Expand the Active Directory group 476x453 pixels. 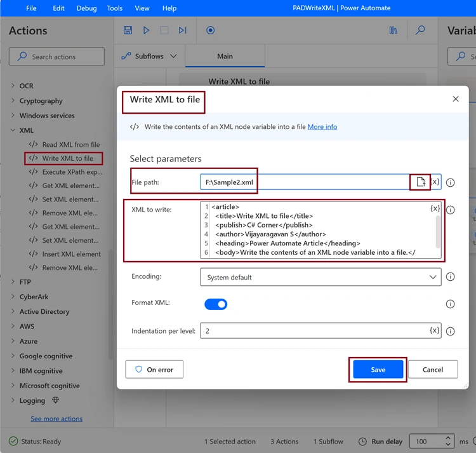pos(13,311)
